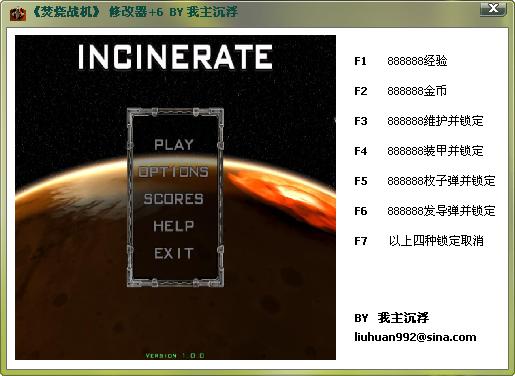This screenshot has width=515, height=376.
Task: Open OPTIONS in the game menu
Action: [174, 172]
